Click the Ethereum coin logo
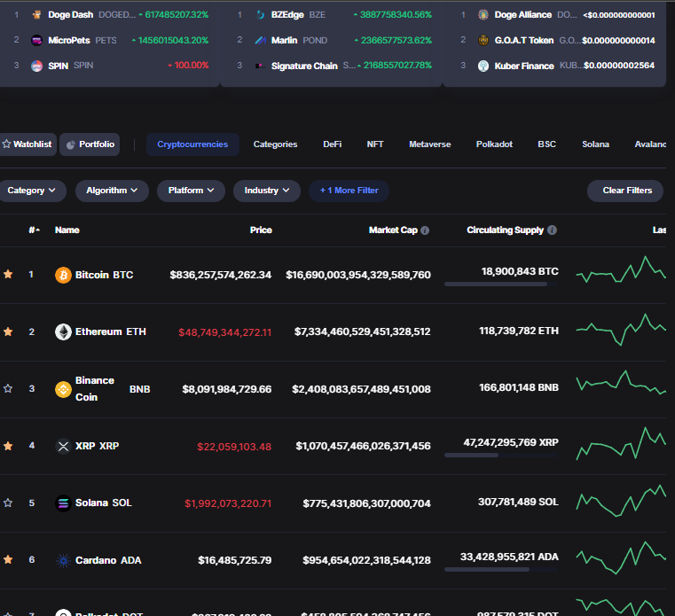 coord(63,331)
